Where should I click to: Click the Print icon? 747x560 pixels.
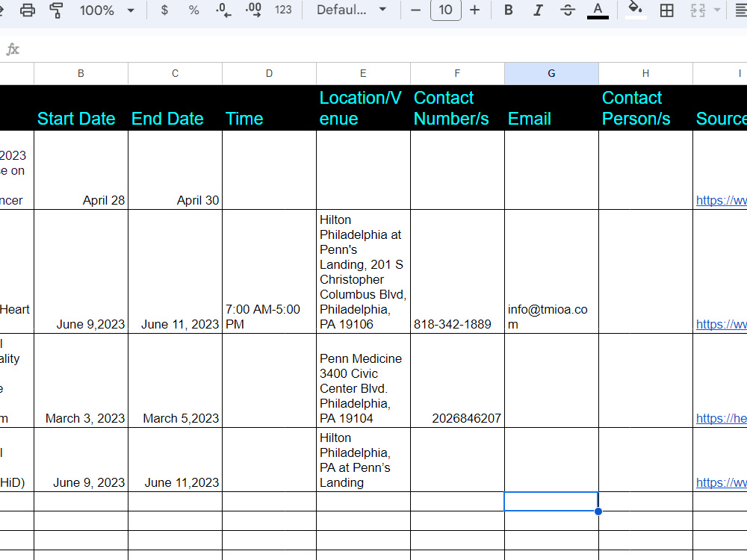(x=27, y=10)
